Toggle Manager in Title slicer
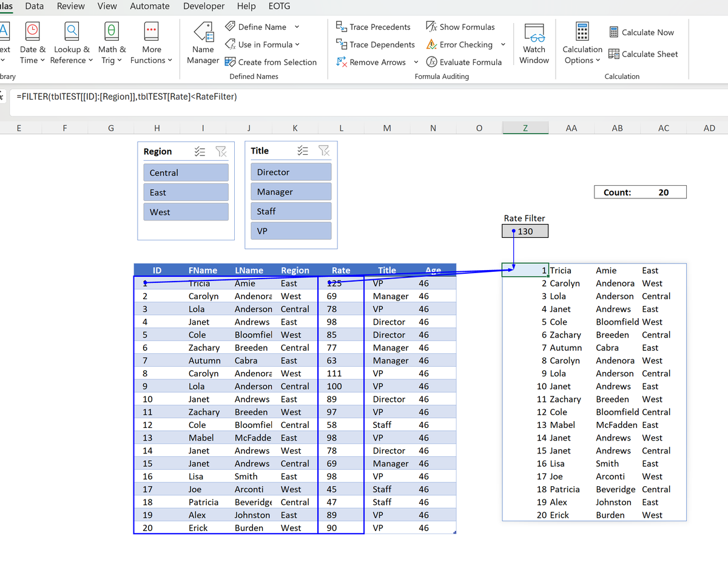The height and width of the screenshot is (576, 728). coord(291,192)
